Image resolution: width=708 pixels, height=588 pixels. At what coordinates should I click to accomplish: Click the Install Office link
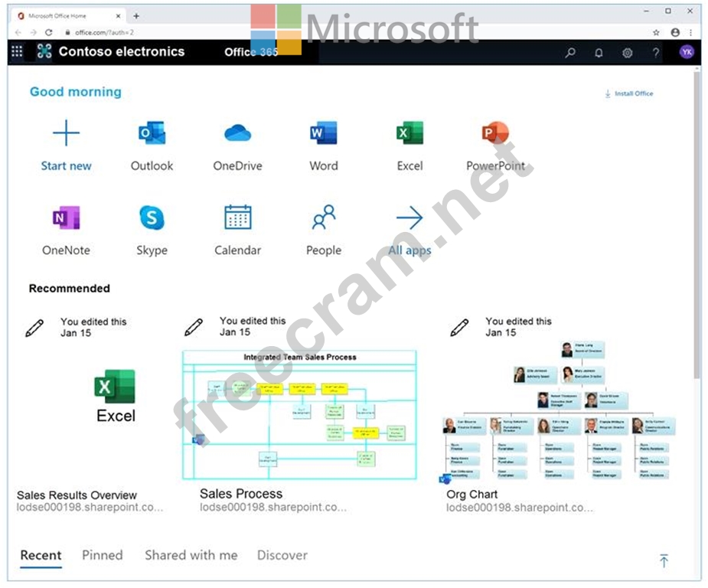tap(629, 93)
